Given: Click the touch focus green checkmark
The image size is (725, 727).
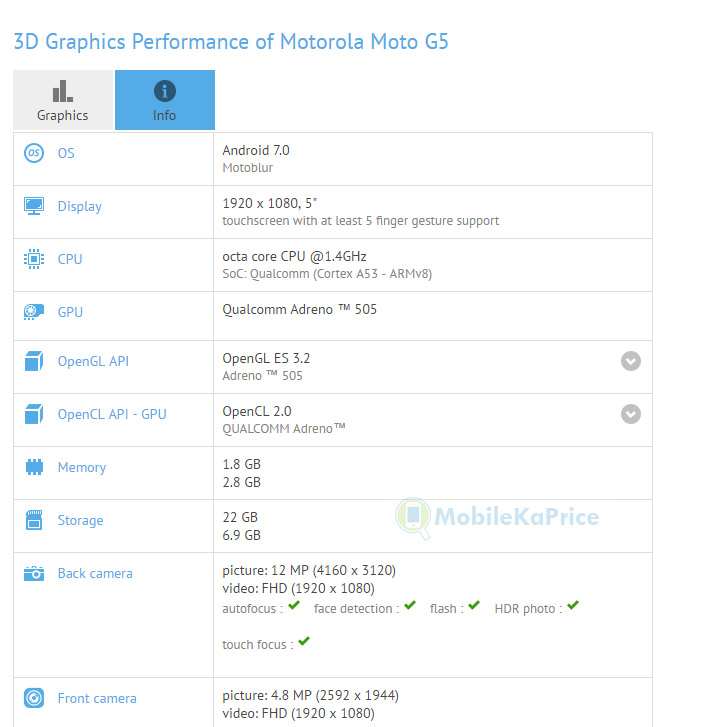Looking at the screenshot, I should click(x=304, y=641).
